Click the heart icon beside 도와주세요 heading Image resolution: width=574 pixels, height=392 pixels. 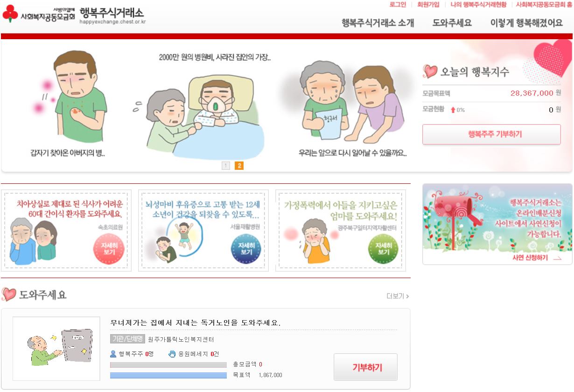9,294
